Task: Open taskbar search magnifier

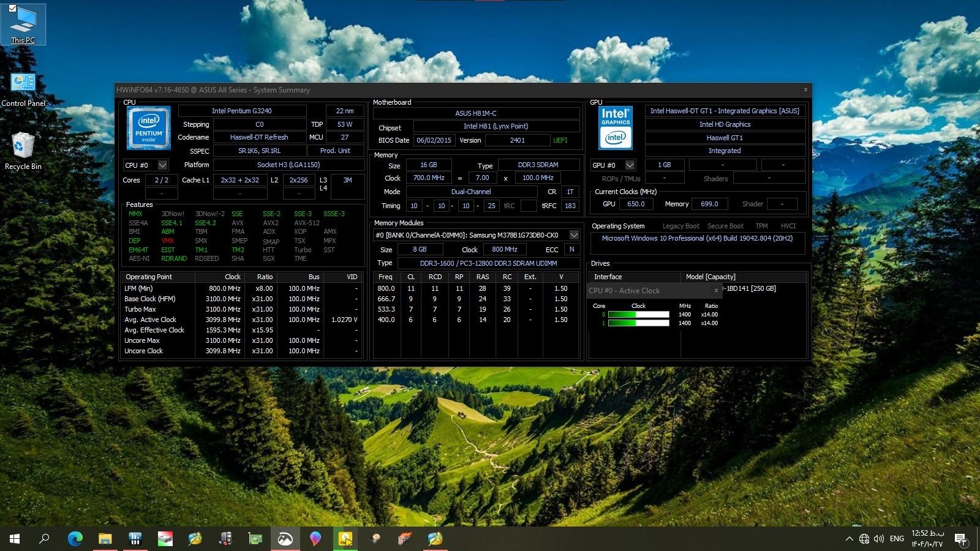Action: [44, 539]
